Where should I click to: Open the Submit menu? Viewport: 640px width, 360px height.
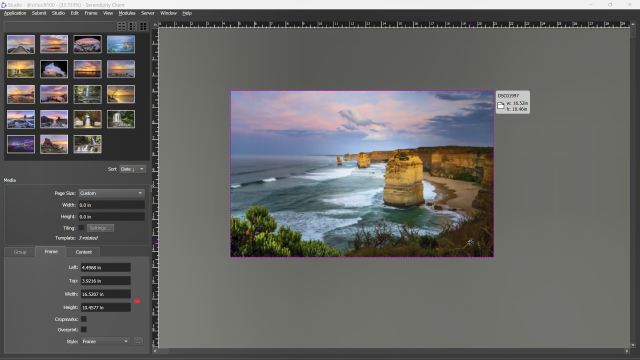pyautogui.click(x=39, y=13)
